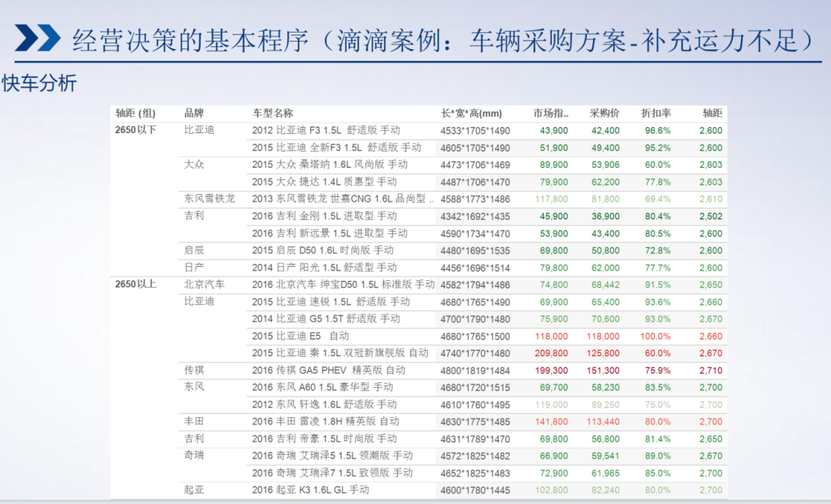Click market price '141,800'
The height and width of the screenshot is (504, 831).
click(551, 422)
